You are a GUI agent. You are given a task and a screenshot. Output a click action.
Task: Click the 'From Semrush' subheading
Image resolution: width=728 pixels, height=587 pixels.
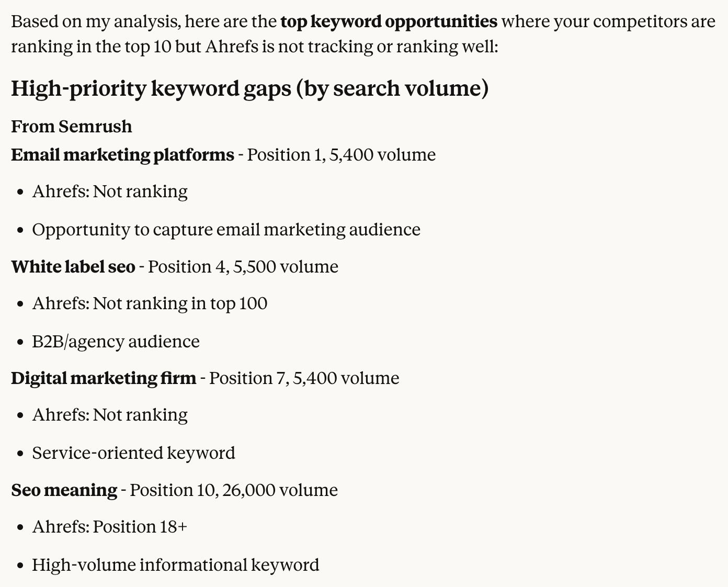pyautogui.click(x=71, y=127)
